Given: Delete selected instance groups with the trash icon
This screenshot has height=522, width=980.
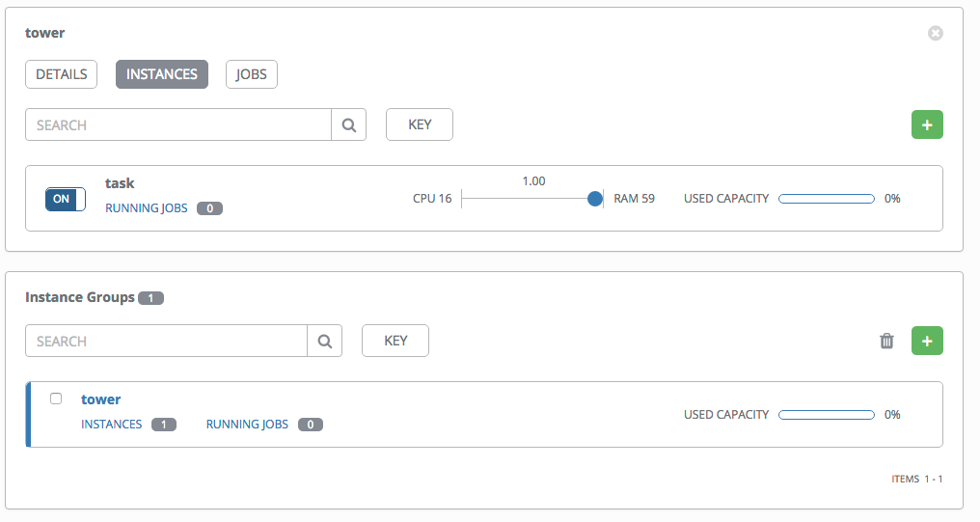Looking at the screenshot, I should click(x=886, y=341).
